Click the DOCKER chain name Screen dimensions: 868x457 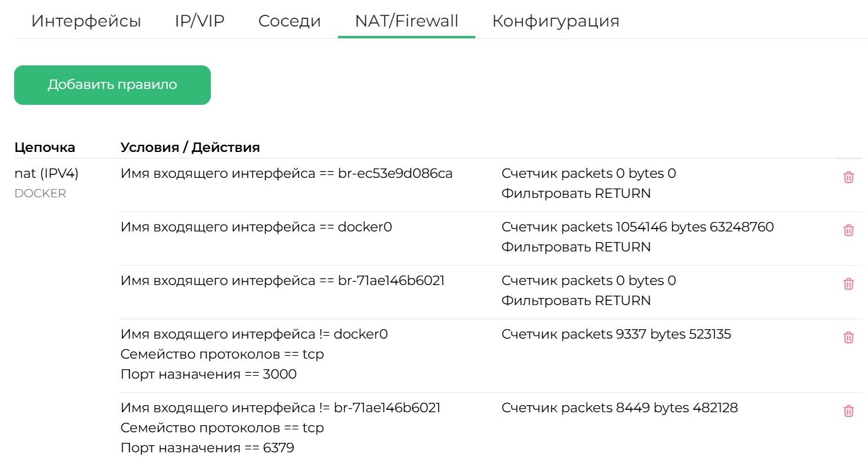click(x=39, y=193)
